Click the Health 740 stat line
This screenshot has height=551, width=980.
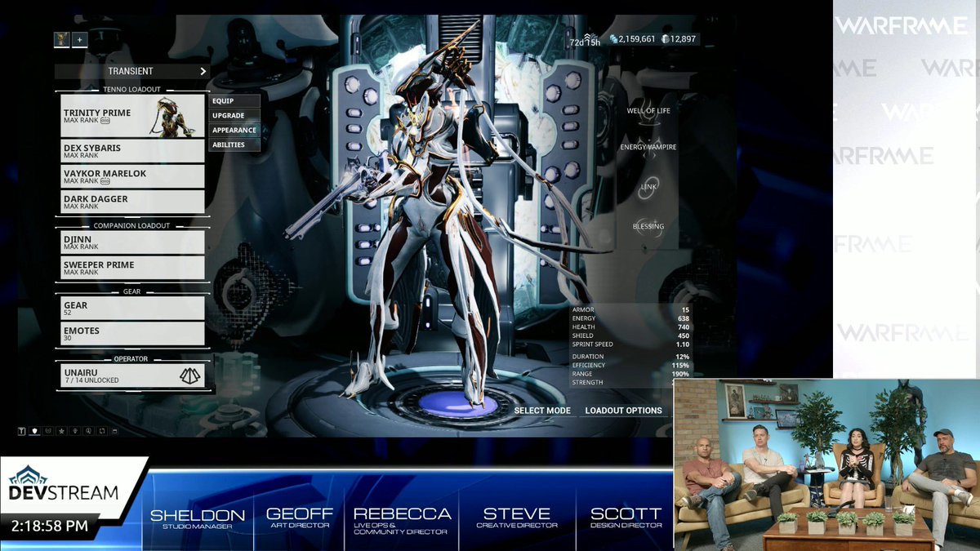coord(631,327)
